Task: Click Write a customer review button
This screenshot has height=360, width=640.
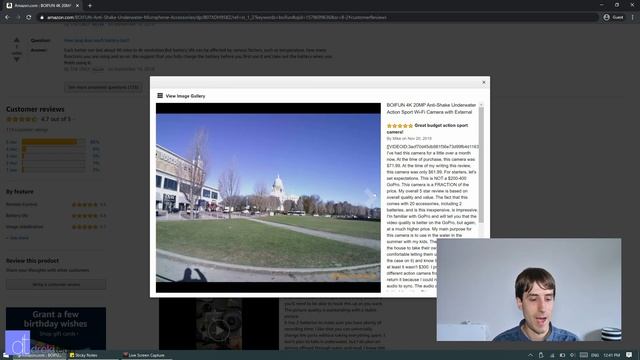Action: 56,284
